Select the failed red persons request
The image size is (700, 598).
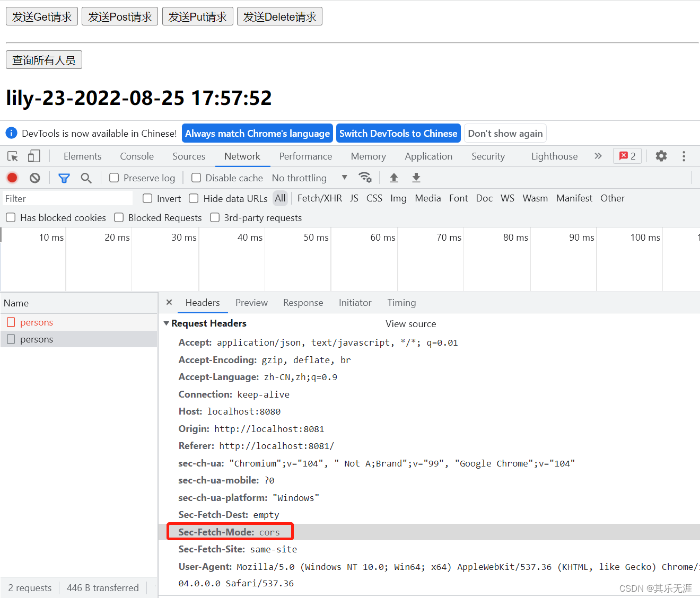[x=78, y=322]
